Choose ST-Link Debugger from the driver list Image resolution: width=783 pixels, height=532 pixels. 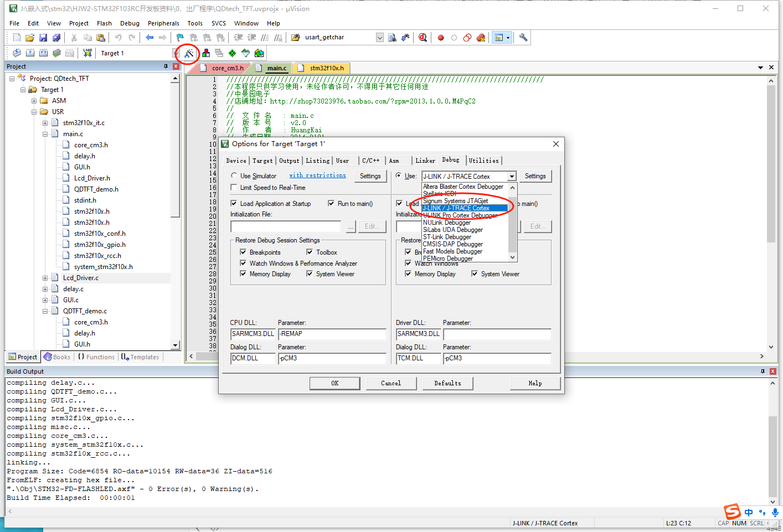(447, 237)
